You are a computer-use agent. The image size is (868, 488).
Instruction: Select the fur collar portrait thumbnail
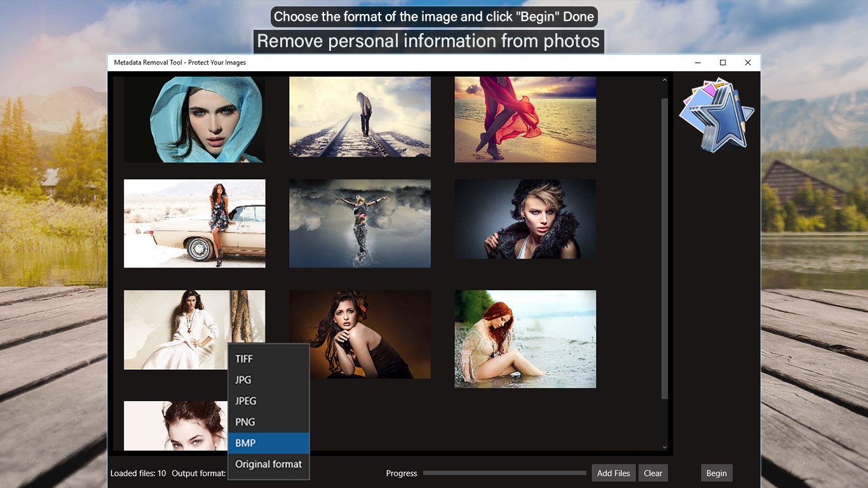click(526, 219)
